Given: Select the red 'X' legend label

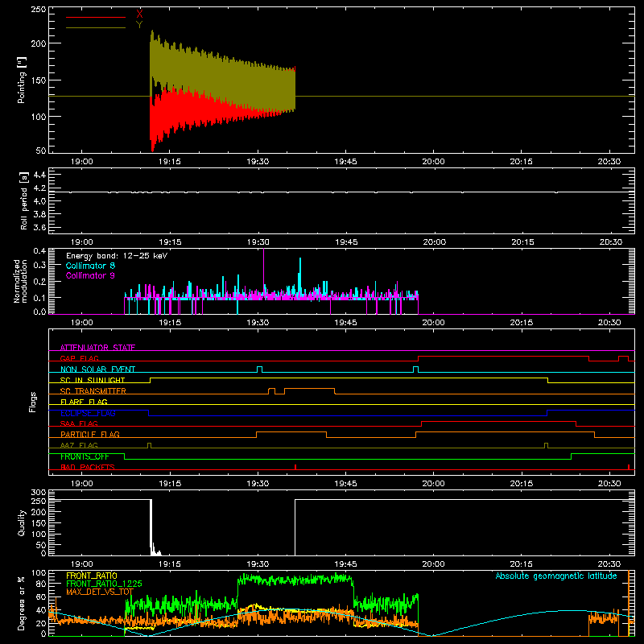Looking at the screenshot, I should coord(139,14).
